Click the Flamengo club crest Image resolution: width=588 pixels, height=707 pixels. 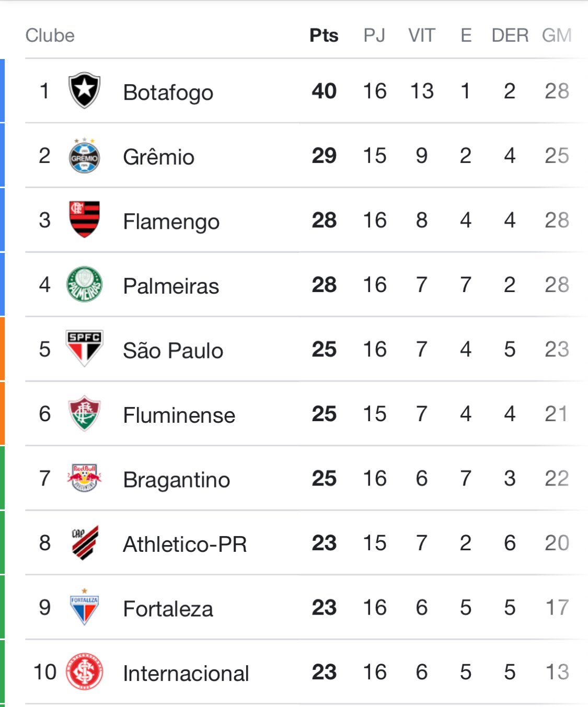click(84, 219)
